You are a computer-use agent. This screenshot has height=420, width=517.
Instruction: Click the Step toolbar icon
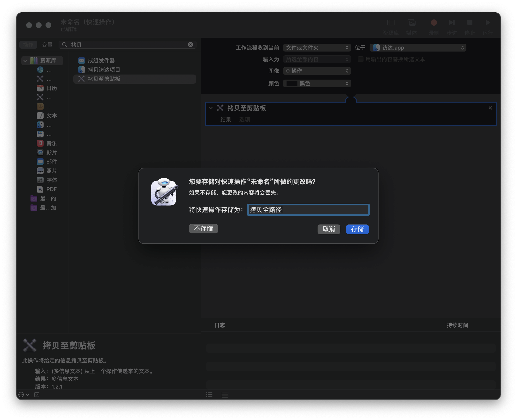click(x=452, y=23)
